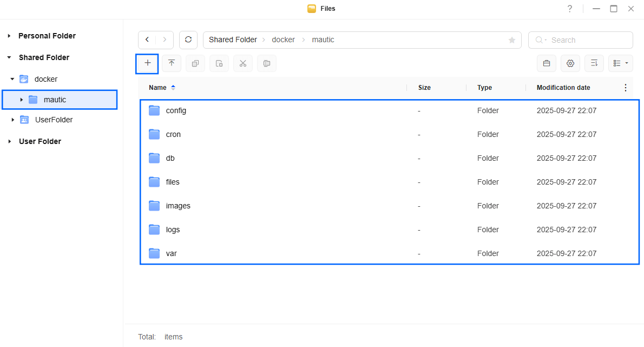
Task: Collapse the docker tree node
Action: pyautogui.click(x=12, y=79)
